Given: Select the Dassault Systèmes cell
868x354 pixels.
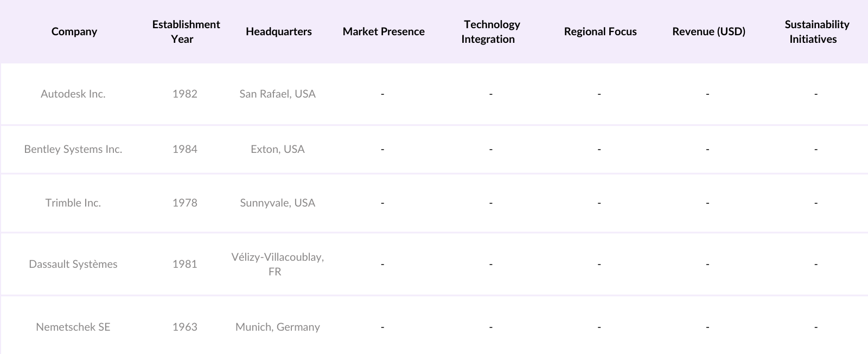Looking at the screenshot, I should tap(73, 264).
